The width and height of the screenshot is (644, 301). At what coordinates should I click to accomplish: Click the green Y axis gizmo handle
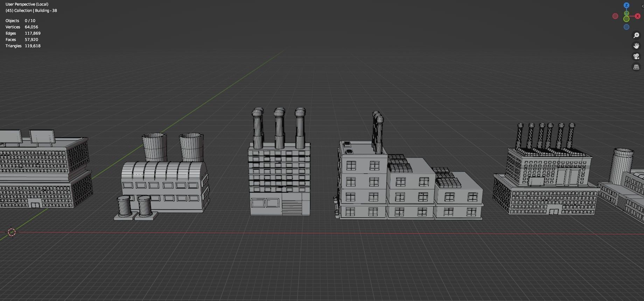[x=626, y=13]
